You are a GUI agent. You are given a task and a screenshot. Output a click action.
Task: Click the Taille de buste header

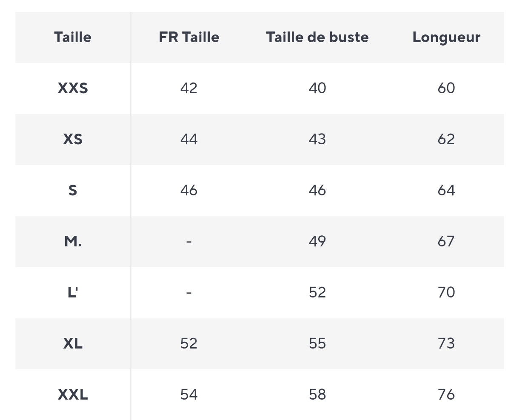[x=317, y=37]
